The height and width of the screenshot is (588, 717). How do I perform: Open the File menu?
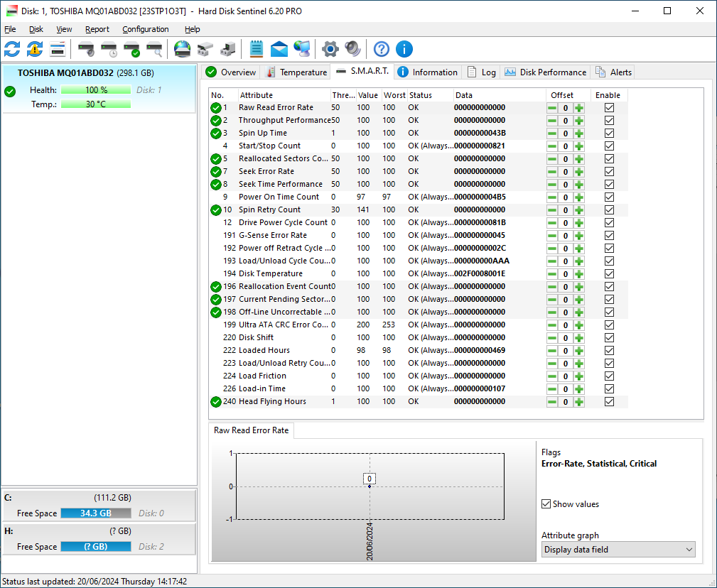click(10, 29)
